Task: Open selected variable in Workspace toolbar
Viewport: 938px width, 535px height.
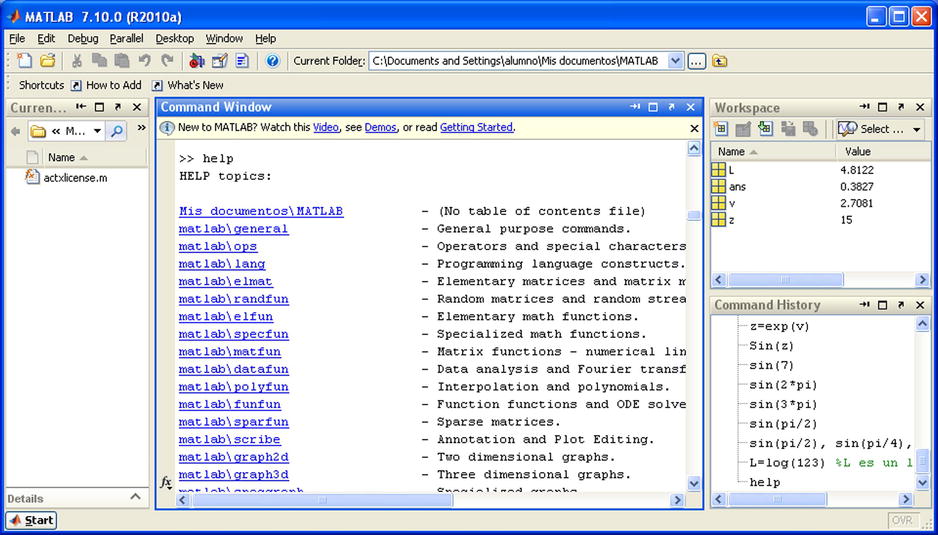Action: coord(743,128)
